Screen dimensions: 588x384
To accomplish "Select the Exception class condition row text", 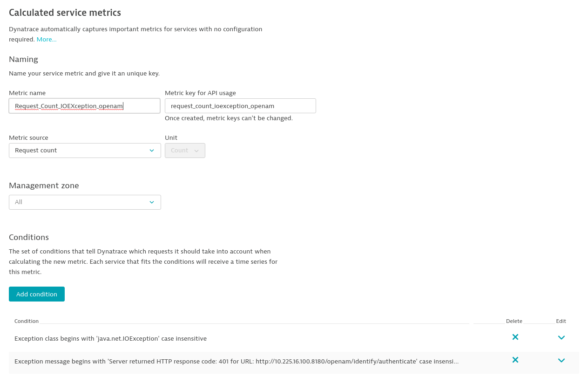I will pos(110,339).
